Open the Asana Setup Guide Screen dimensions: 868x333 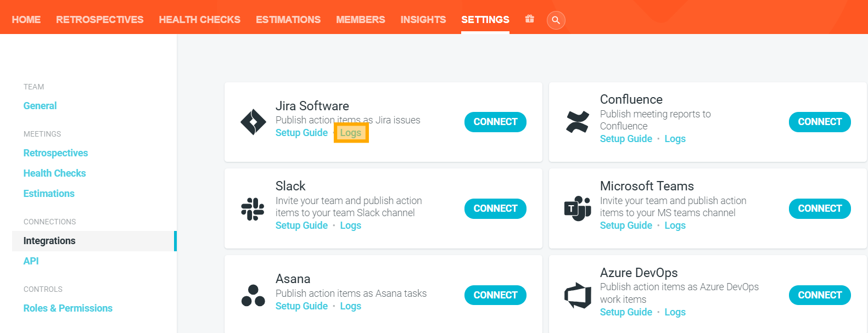point(301,306)
